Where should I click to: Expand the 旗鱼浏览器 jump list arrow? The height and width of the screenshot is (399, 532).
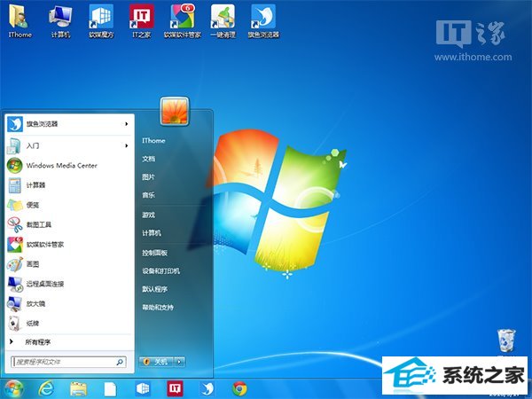point(127,124)
